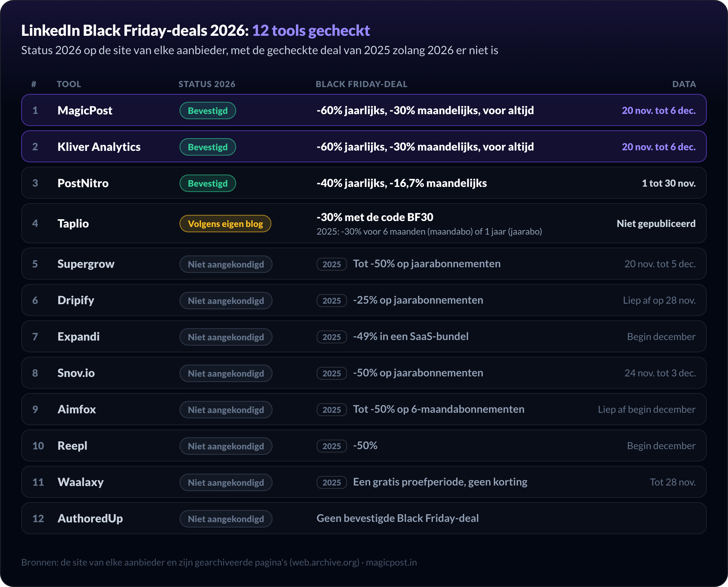728x587 pixels.
Task: Click the Kliver Analytics tool name
Action: pyautogui.click(x=99, y=147)
